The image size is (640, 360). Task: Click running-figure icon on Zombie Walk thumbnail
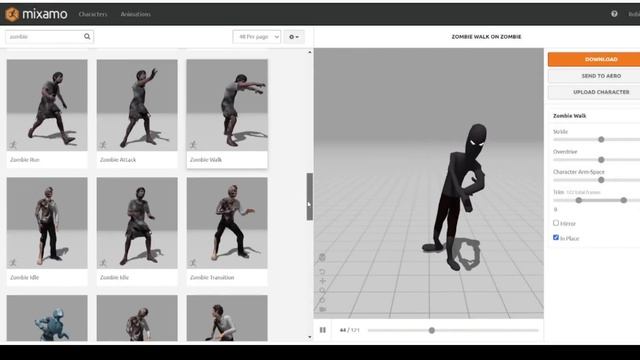point(193,144)
